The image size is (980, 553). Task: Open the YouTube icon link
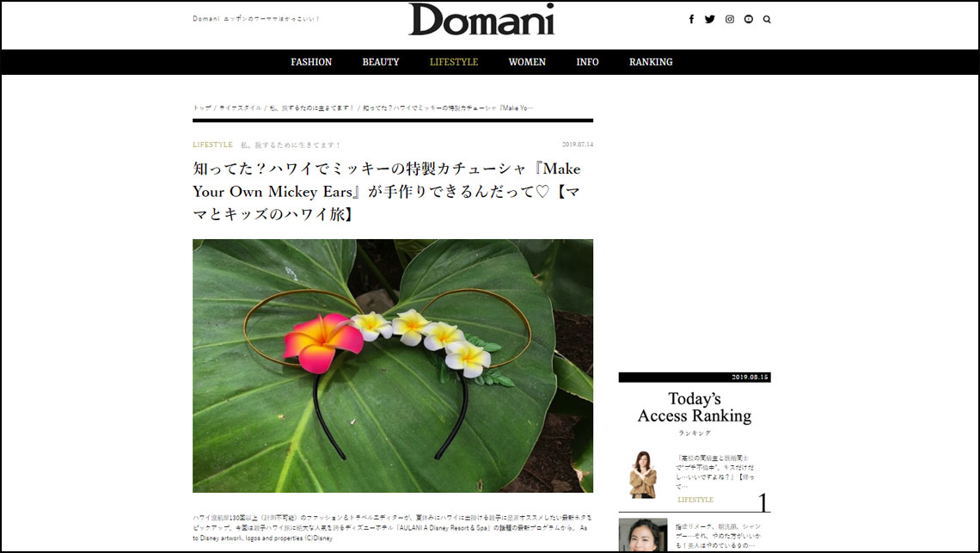tap(748, 20)
